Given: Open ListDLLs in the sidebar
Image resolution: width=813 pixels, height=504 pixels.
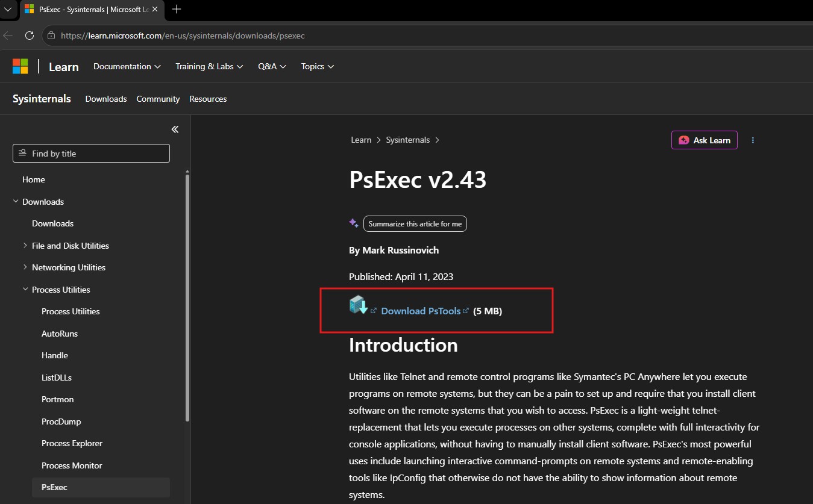Looking at the screenshot, I should tap(57, 378).
